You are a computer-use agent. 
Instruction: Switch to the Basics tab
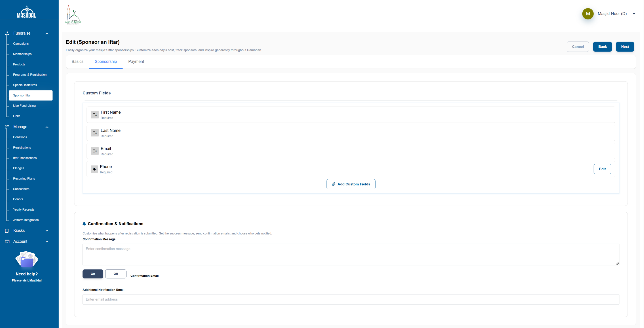click(78, 61)
